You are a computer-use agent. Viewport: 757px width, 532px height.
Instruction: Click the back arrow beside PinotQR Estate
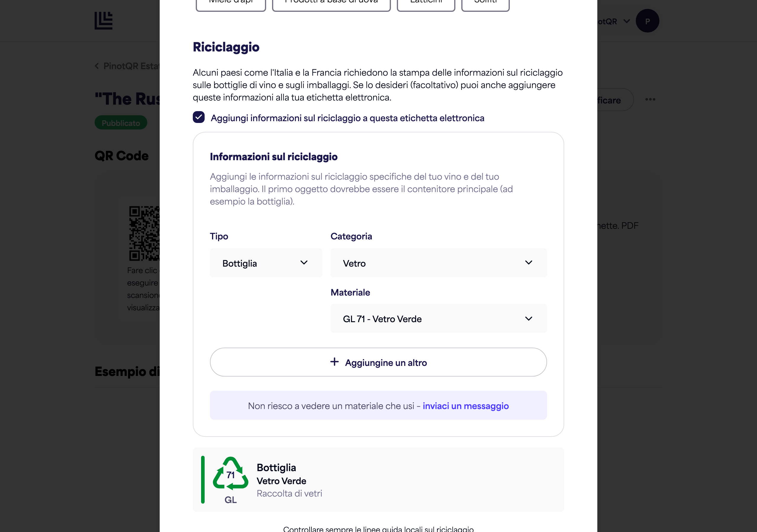pyautogui.click(x=97, y=66)
